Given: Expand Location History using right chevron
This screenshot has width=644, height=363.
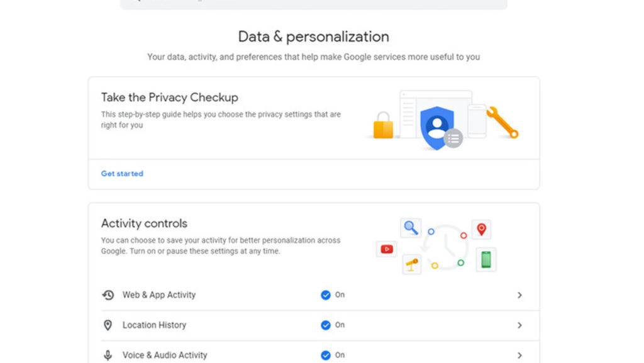Looking at the screenshot, I should pos(519,325).
